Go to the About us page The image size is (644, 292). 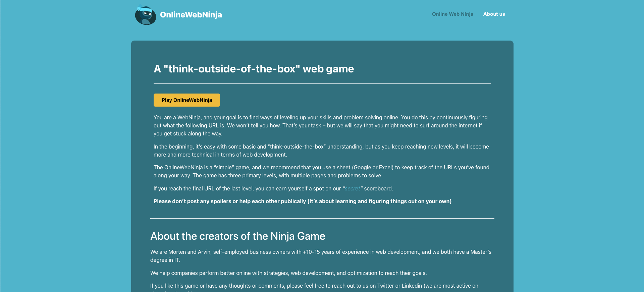(494, 14)
